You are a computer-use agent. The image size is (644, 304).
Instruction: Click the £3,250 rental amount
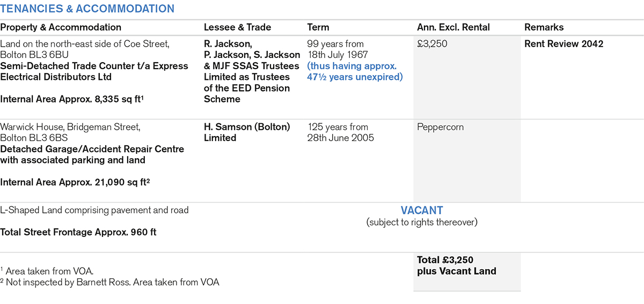pyautogui.click(x=432, y=44)
